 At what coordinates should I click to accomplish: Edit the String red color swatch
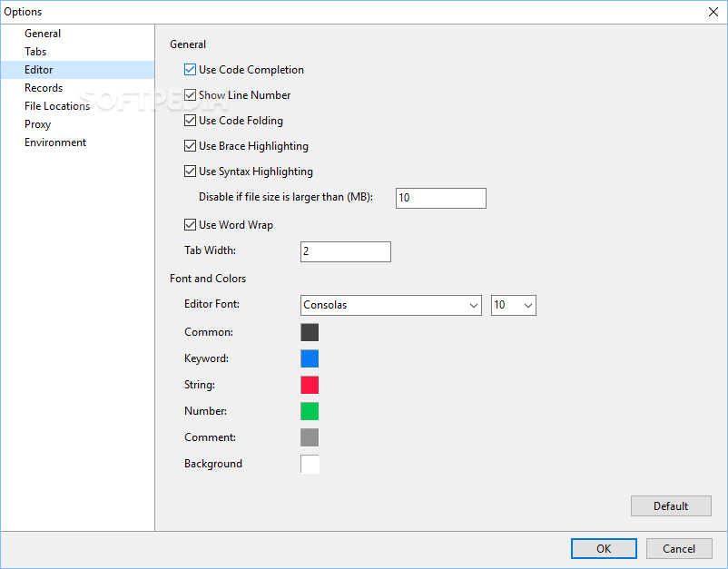[310, 385]
